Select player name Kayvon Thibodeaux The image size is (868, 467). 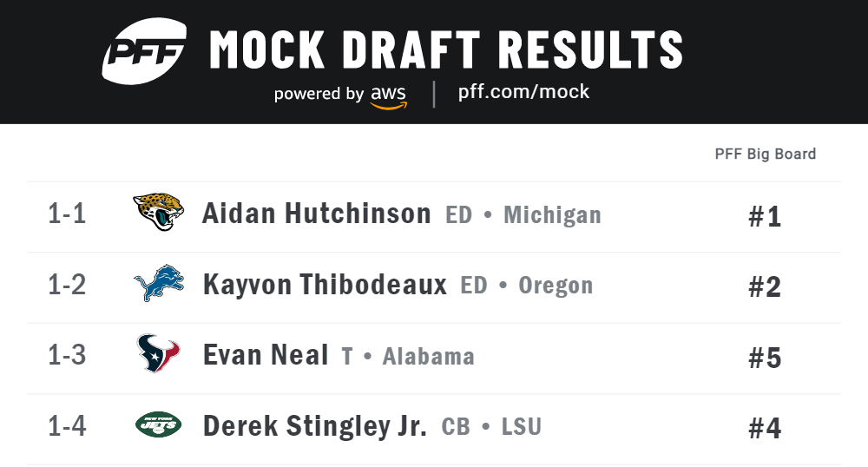tap(325, 285)
